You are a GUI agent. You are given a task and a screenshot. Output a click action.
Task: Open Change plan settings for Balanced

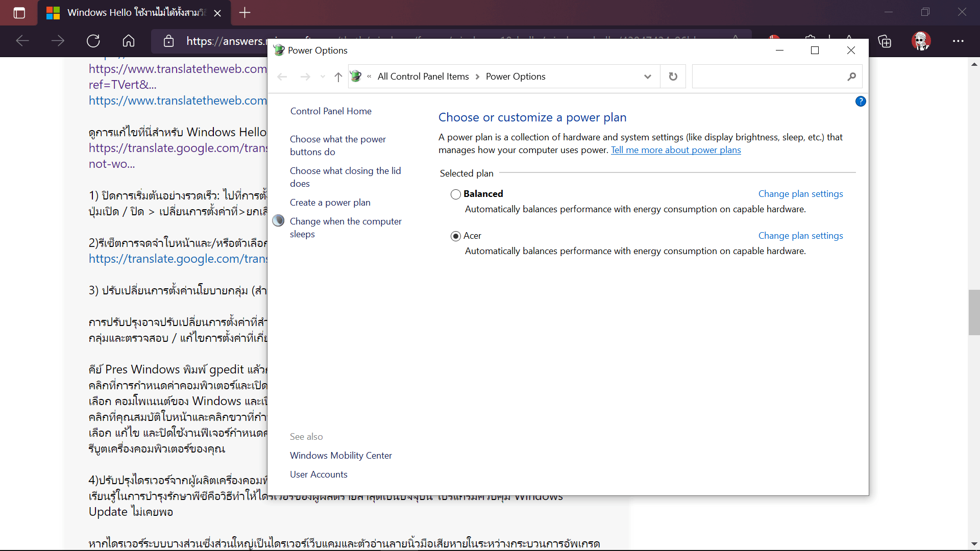point(800,194)
